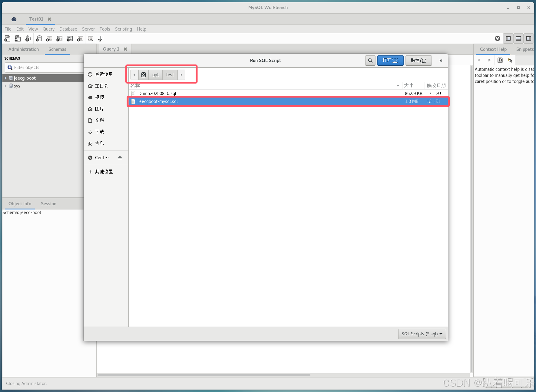Open the Database menu
Image resolution: width=536 pixels, height=392 pixels.
pos(68,29)
